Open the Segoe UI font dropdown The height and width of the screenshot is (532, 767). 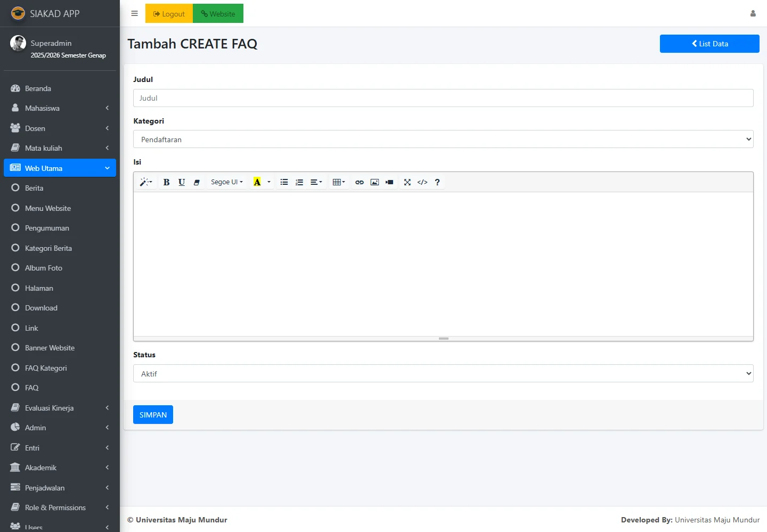[226, 182]
